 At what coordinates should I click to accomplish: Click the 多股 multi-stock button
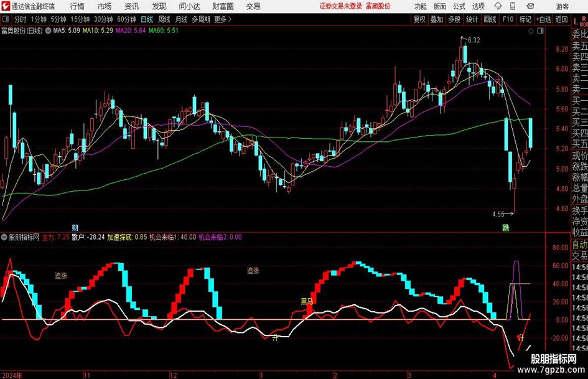(454, 19)
